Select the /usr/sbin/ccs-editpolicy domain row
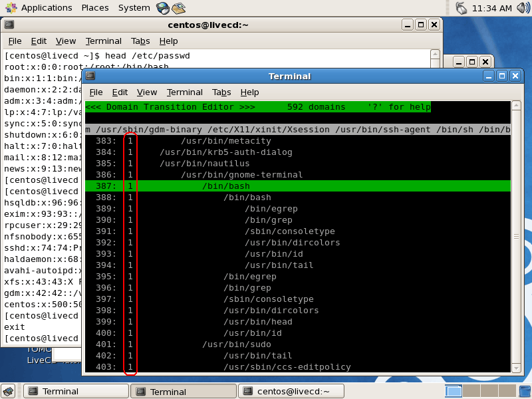Image resolution: width=532 pixels, height=399 pixels. click(297, 367)
